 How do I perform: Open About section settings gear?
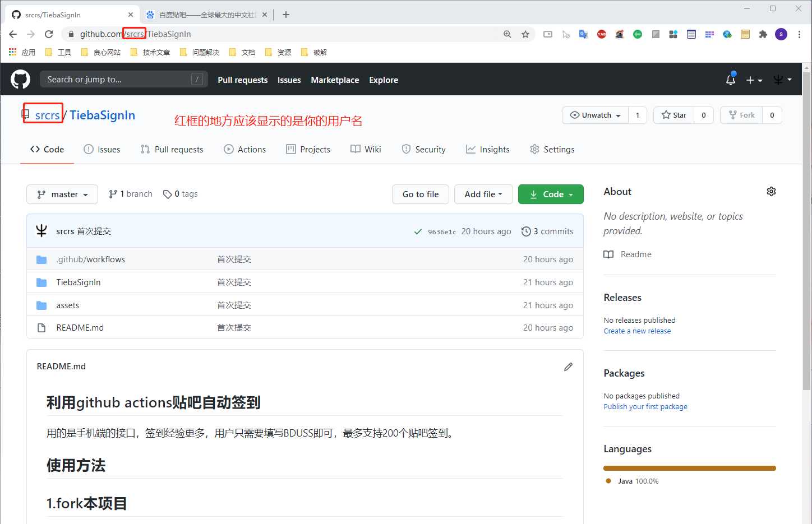771,192
